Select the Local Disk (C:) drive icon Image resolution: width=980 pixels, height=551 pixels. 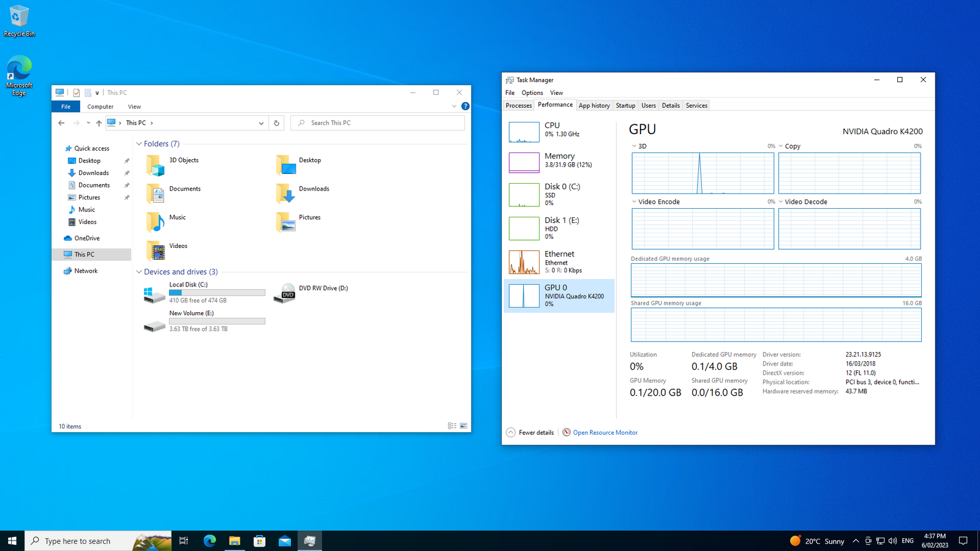pyautogui.click(x=154, y=294)
